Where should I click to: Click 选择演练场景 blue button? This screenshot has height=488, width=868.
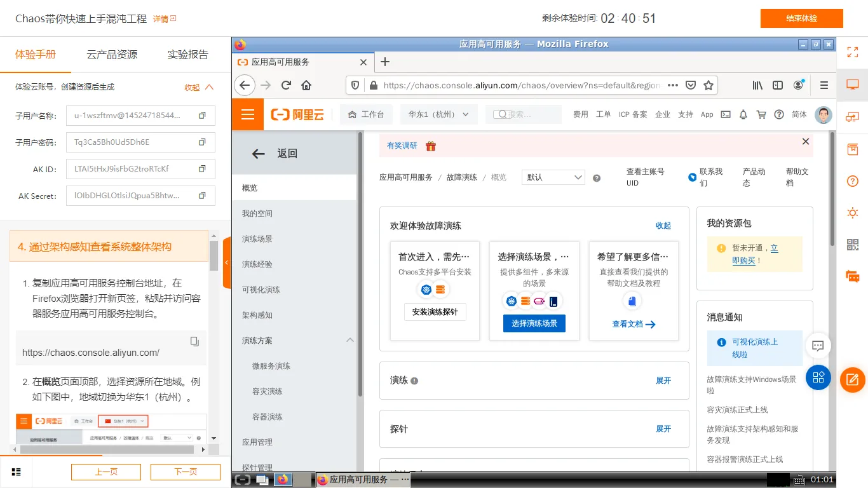tap(534, 323)
